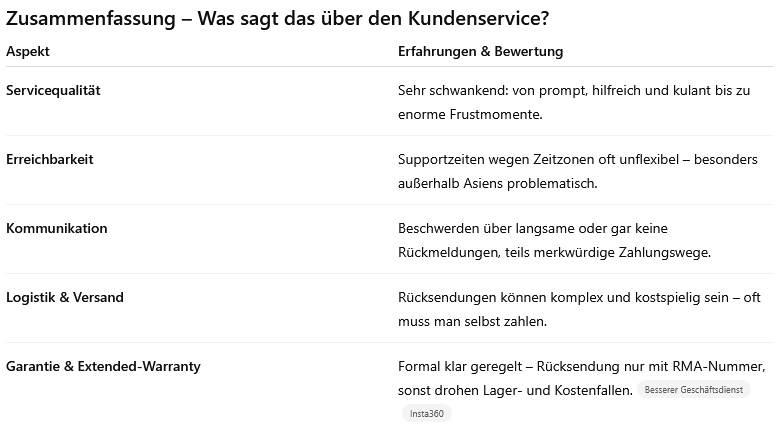Select the Kommunikation row label
The height and width of the screenshot is (436, 781).
pyautogui.click(x=57, y=228)
